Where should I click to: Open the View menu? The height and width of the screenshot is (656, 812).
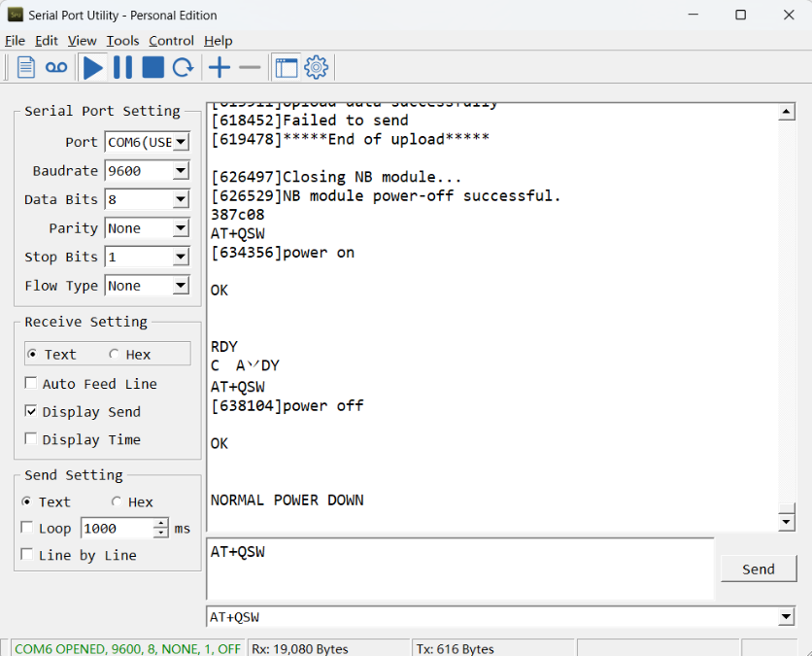click(82, 41)
